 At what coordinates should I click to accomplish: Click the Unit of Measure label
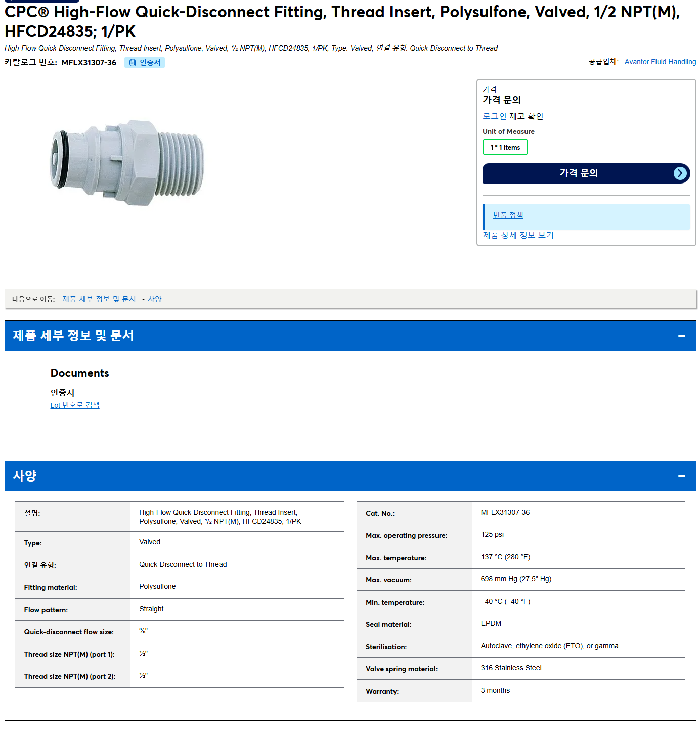coord(508,132)
